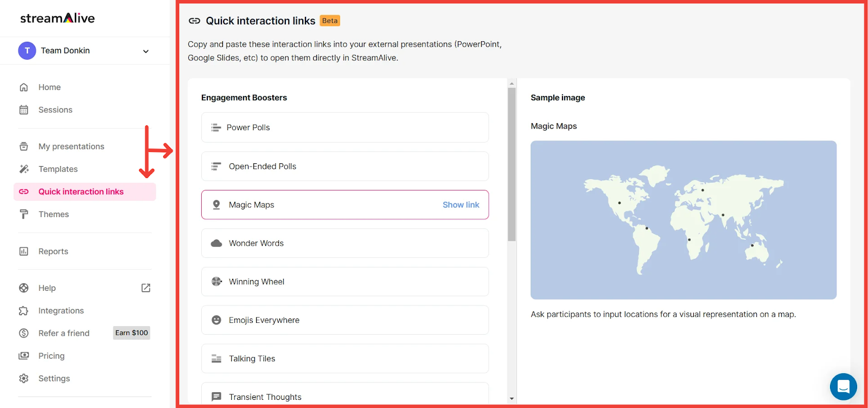
Task: Open the chat support widget
Action: 844,387
